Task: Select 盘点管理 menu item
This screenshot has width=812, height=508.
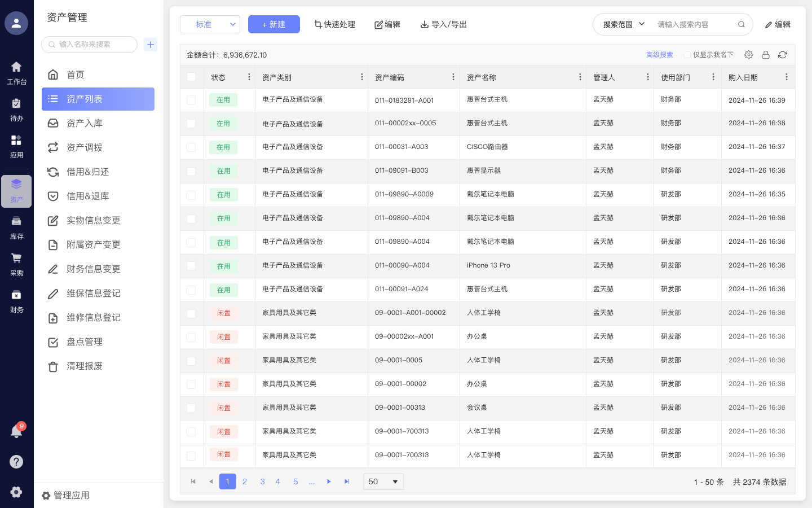Action: [98, 341]
